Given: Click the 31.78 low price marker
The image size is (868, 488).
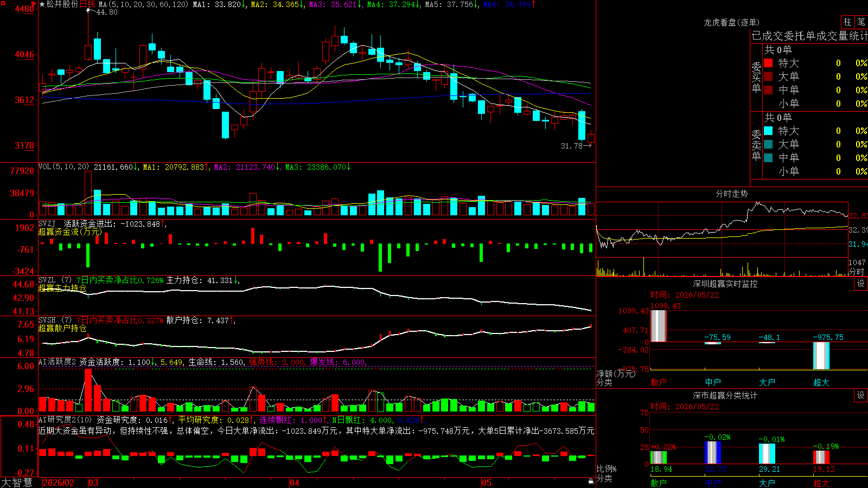Looking at the screenshot, I should 571,146.
